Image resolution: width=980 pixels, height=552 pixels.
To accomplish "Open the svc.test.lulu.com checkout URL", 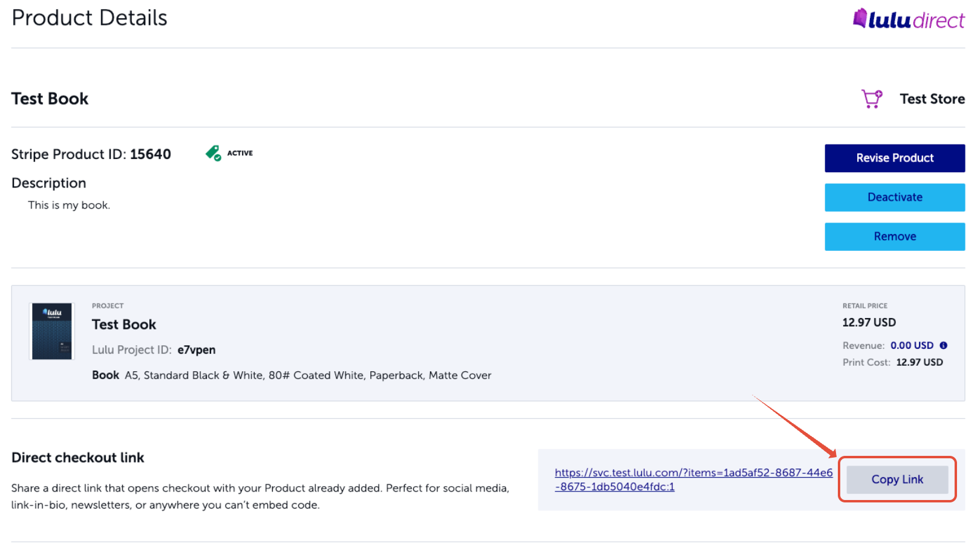I will [693, 479].
